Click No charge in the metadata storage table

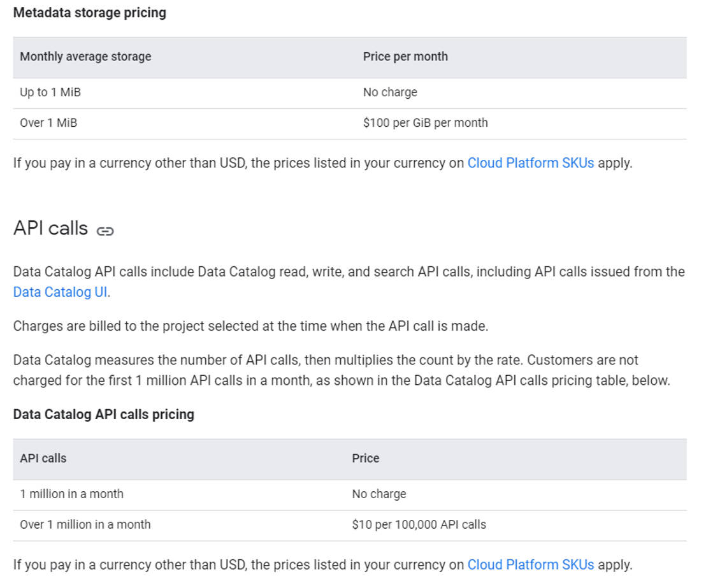tap(390, 92)
